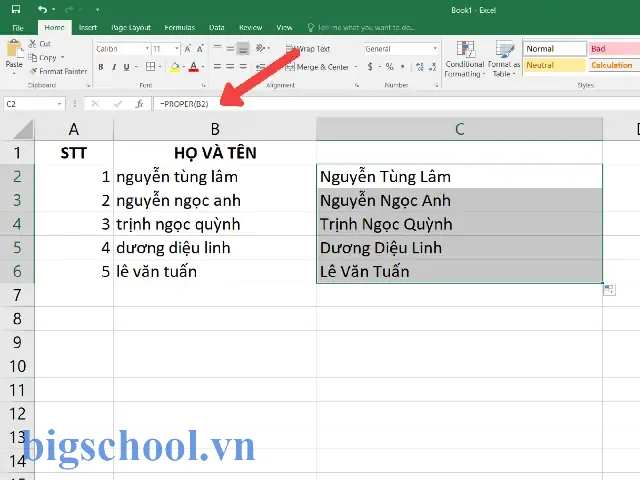Image resolution: width=640 pixels, height=480 pixels.
Task: Click the Insert Function fx icon
Action: click(139, 104)
